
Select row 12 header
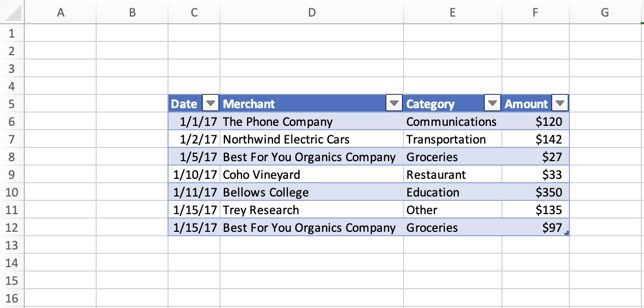pyautogui.click(x=12, y=227)
